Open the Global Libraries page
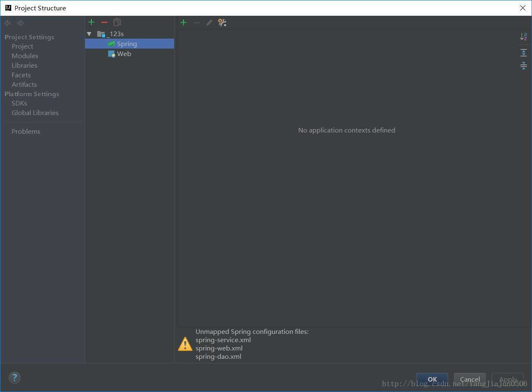Image resolution: width=532 pixels, height=392 pixels. click(35, 113)
